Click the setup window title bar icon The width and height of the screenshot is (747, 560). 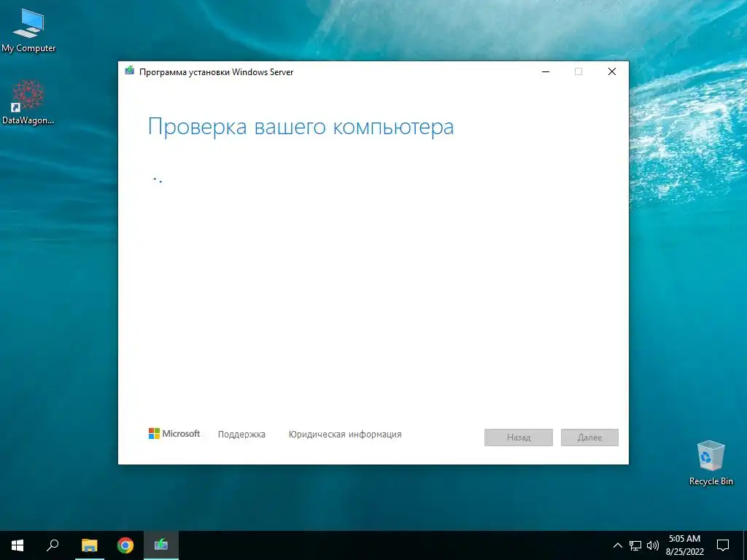click(130, 71)
